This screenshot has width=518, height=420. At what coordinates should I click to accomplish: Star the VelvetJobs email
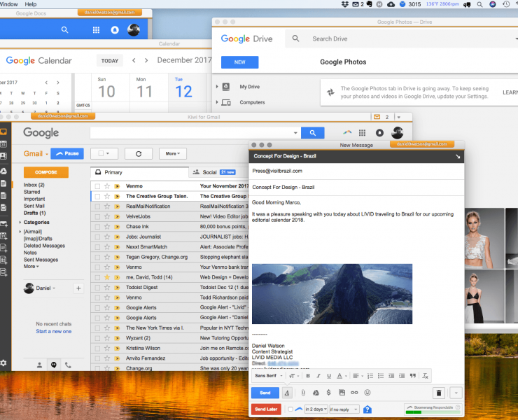tap(107, 216)
